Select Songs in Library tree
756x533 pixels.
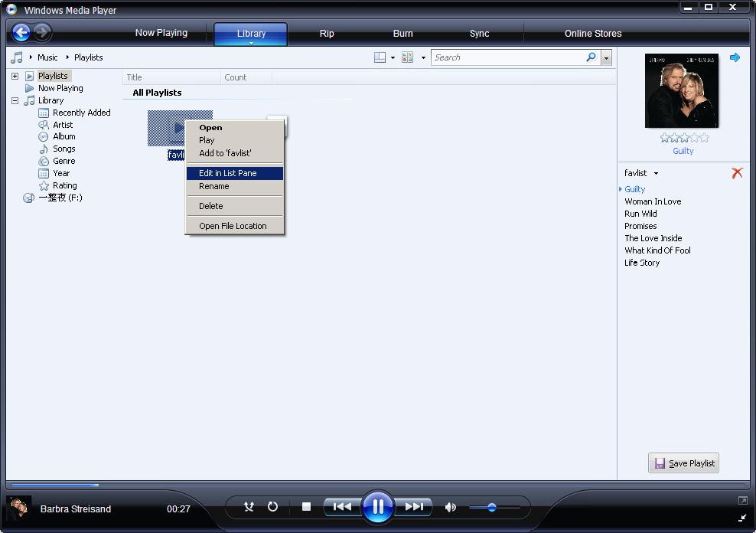[x=64, y=149]
